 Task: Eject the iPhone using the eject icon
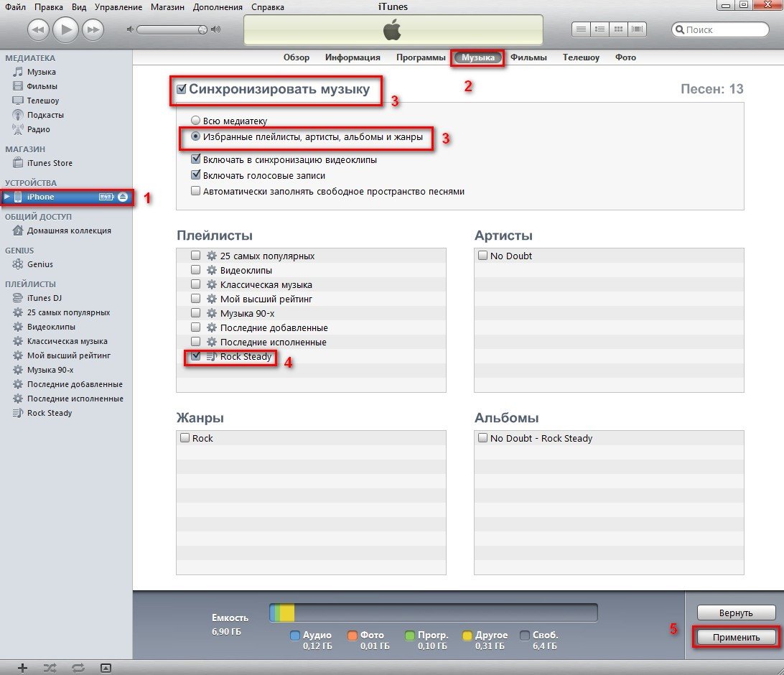[x=123, y=197]
